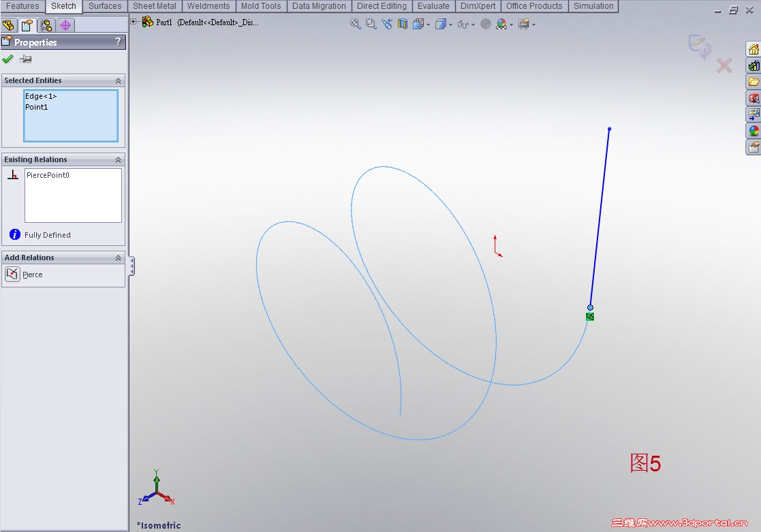Switch to the Weldments tab
Viewport: 761px width, 532px height.
coord(208,6)
